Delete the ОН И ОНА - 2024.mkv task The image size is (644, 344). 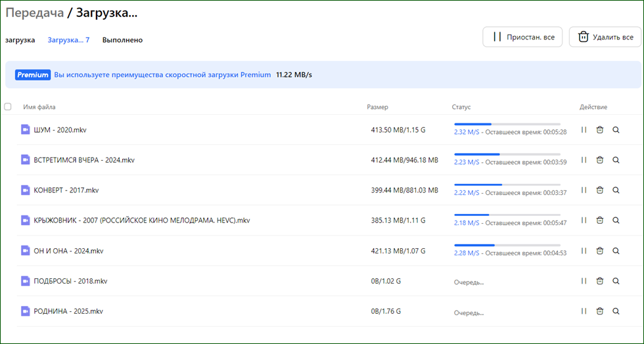pyautogui.click(x=599, y=250)
